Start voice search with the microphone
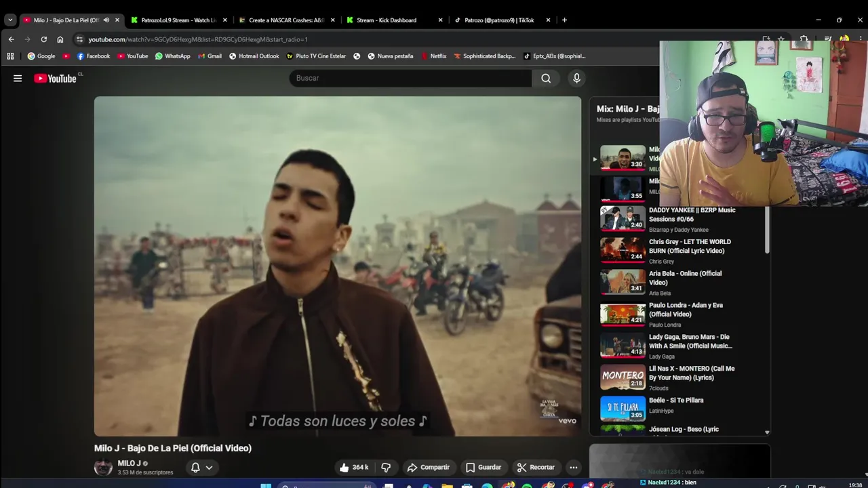868x488 pixels. pyautogui.click(x=576, y=78)
